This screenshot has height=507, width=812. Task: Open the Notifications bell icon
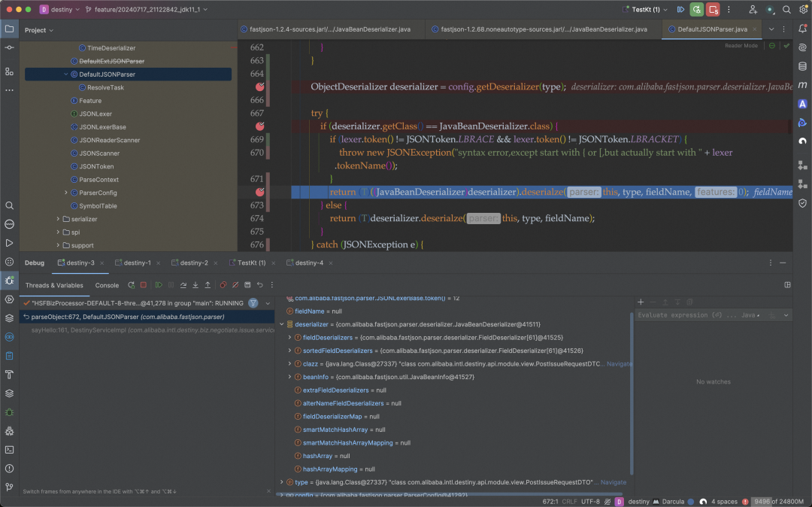point(802,29)
